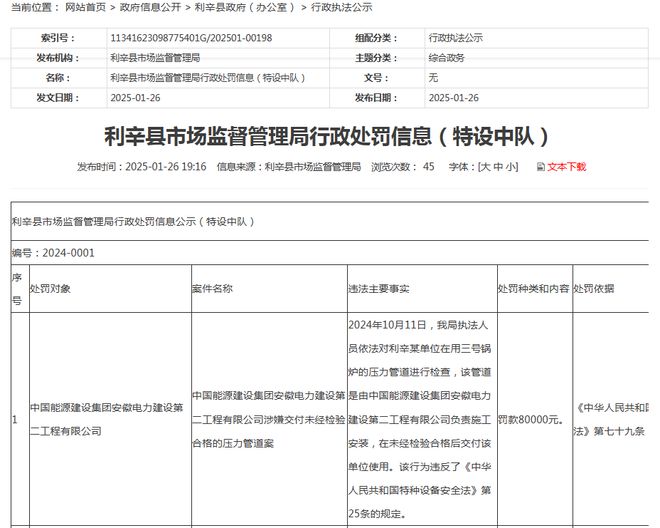Click 主题分类 value 综合政务
The width and height of the screenshot is (660, 528).
point(446,58)
